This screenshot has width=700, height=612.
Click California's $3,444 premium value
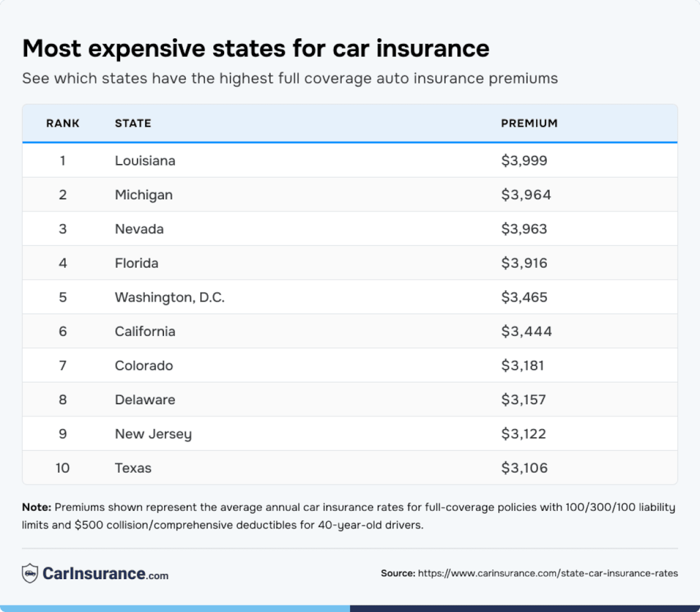526,331
